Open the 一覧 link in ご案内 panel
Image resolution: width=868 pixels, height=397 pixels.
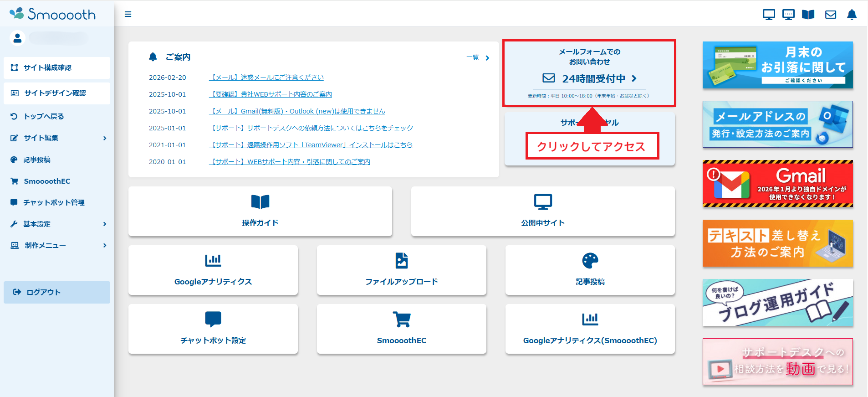[x=478, y=57]
